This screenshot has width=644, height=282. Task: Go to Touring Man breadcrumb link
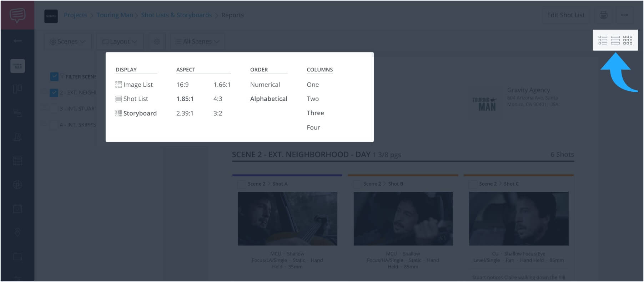point(115,15)
